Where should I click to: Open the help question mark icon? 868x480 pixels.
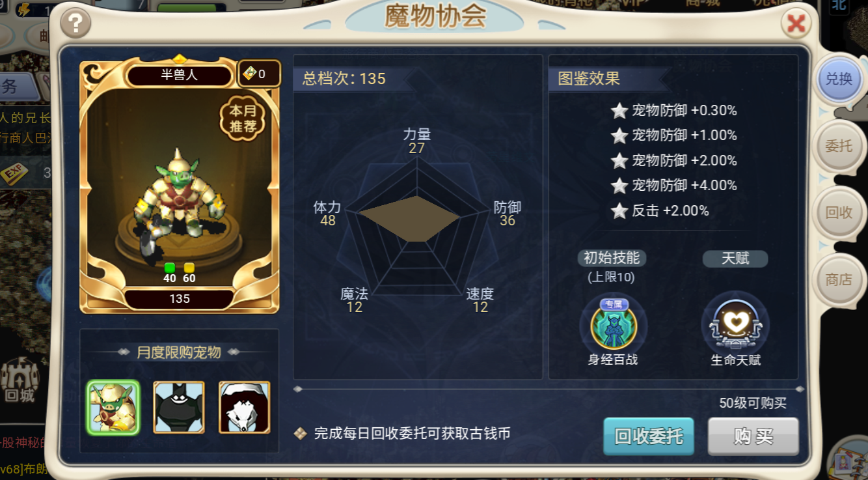click(75, 24)
